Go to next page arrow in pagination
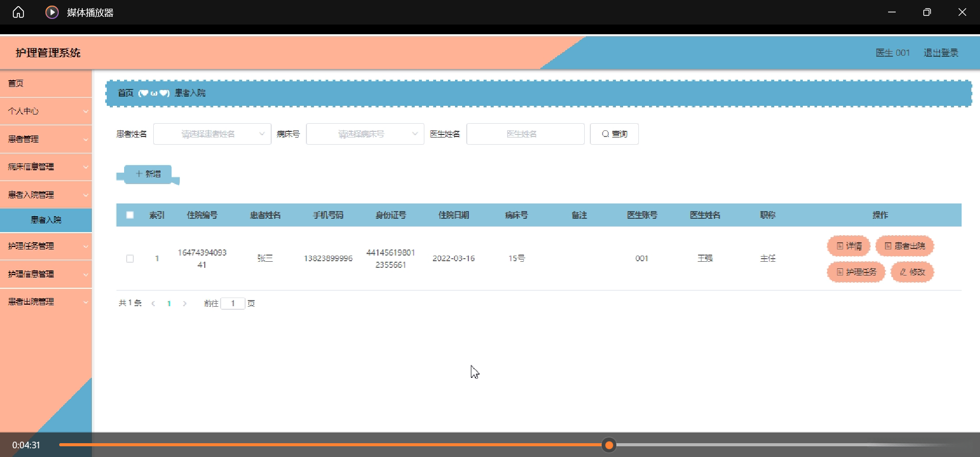980x457 pixels. [x=185, y=304]
